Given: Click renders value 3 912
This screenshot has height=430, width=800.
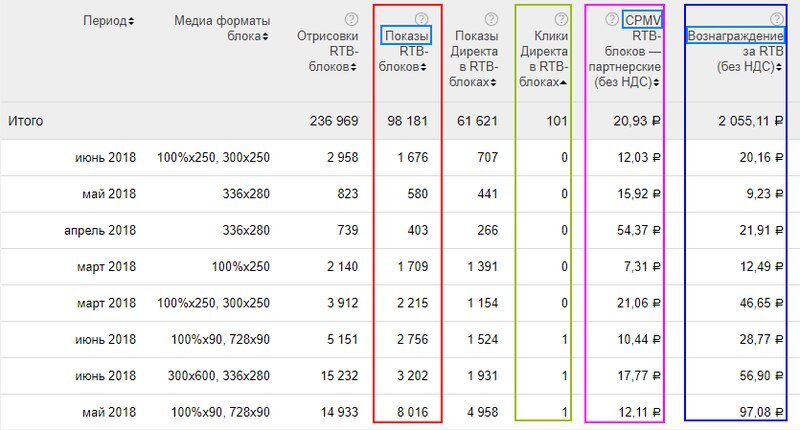Looking at the screenshot, I should coord(343,303).
